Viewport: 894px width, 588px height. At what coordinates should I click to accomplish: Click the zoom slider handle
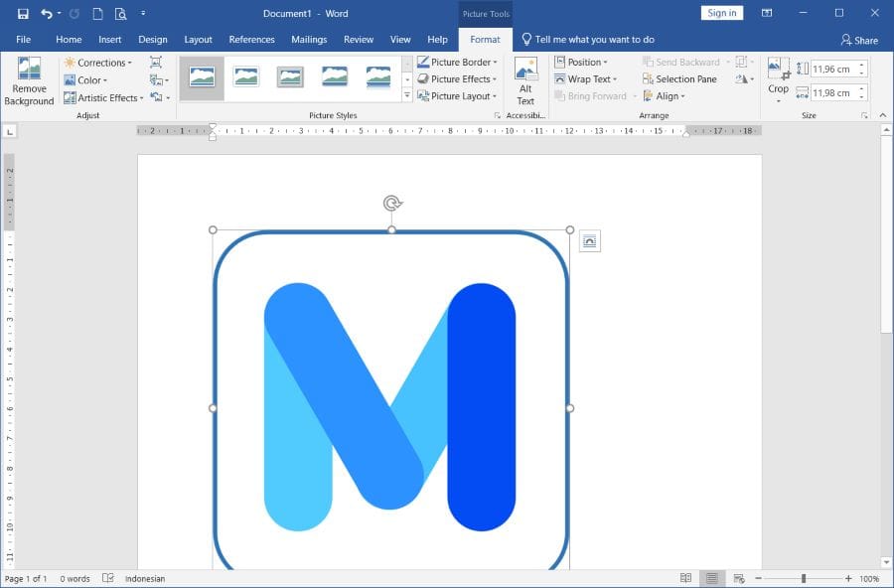pyautogui.click(x=804, y=579)
